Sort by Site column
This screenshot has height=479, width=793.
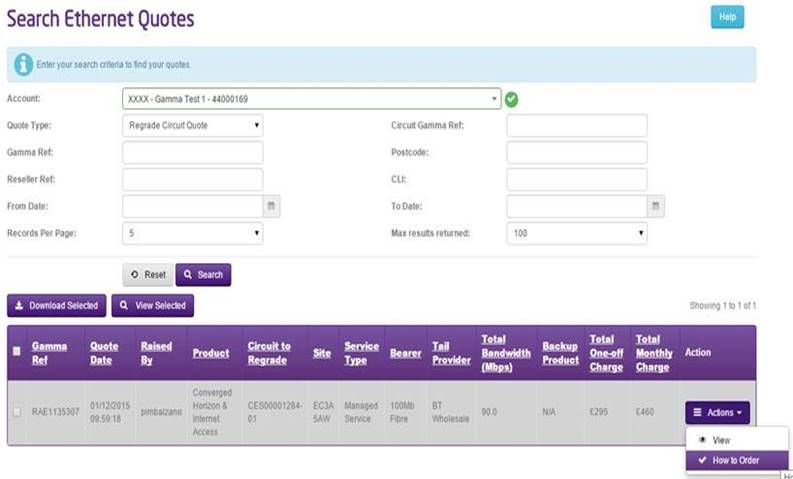(x=322, y=353)
